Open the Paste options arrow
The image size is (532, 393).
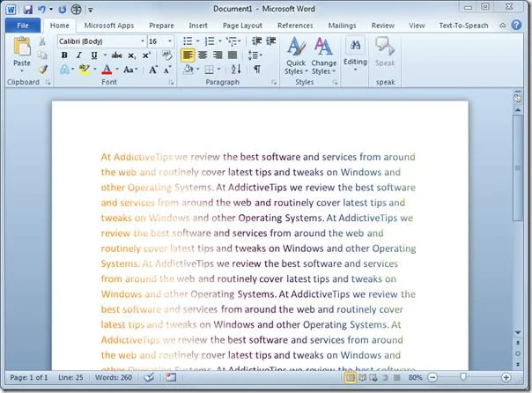pyautogui.click(x=22, y=70)
